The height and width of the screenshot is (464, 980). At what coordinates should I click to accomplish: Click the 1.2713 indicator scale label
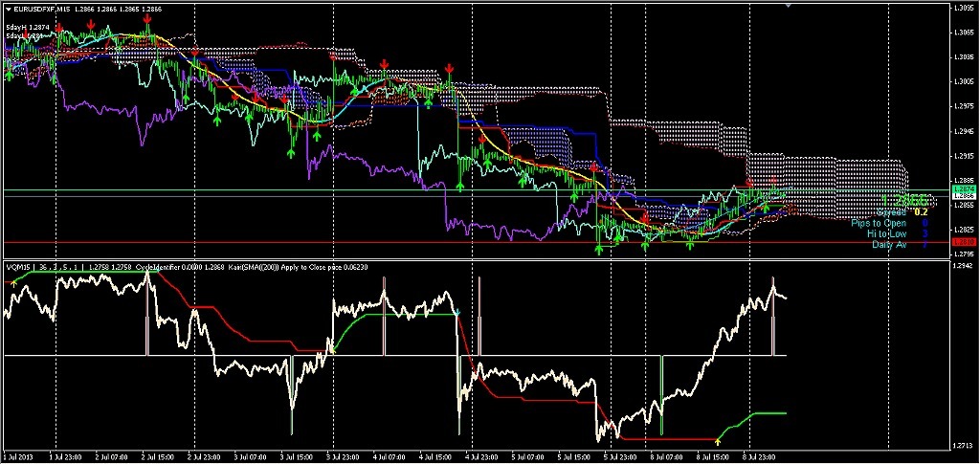click(x=963, y=447)
